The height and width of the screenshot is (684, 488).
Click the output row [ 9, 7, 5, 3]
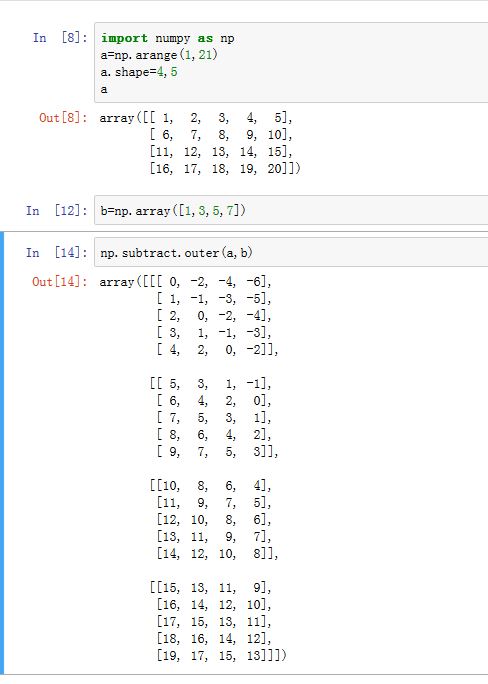point(217,452)
